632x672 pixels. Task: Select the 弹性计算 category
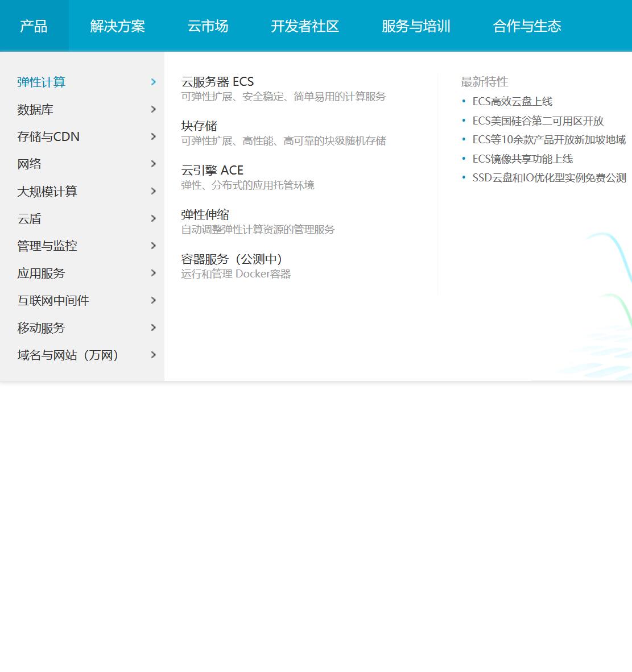point(41,82)
